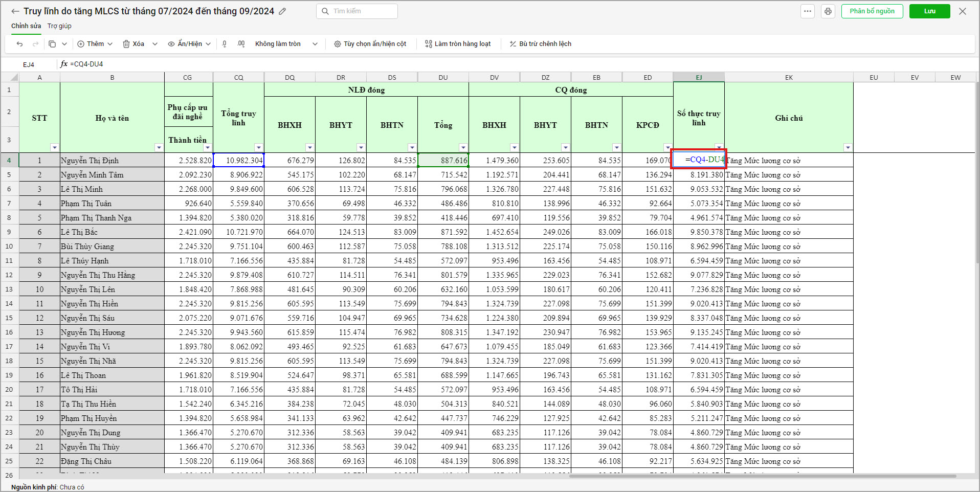Image resolution: width=980 pixels, height=492 pixels.
Task: Click the Tìm kiếm search field
Action: pyautogui.click(x=357, y=11)
